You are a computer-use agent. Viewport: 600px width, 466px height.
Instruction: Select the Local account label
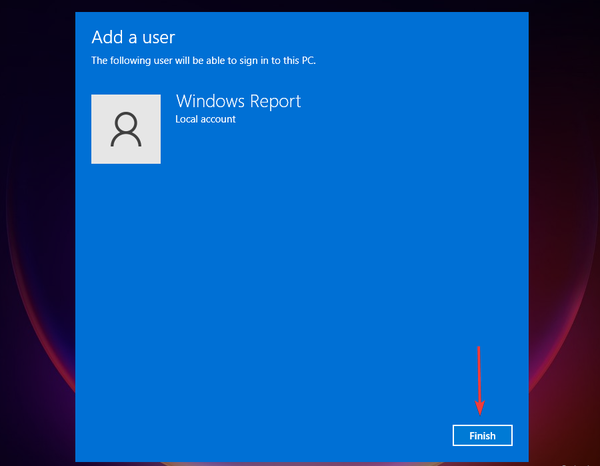(205, 119)
